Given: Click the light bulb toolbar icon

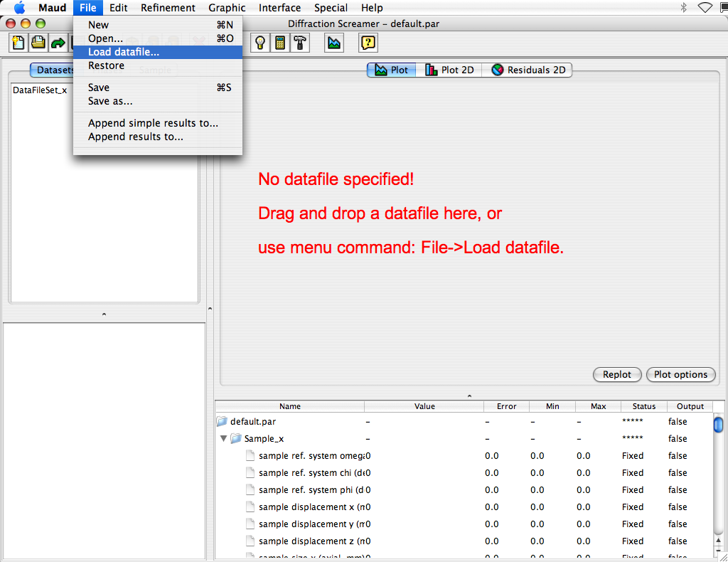Looking at the screenshot, I should point(261,43).
